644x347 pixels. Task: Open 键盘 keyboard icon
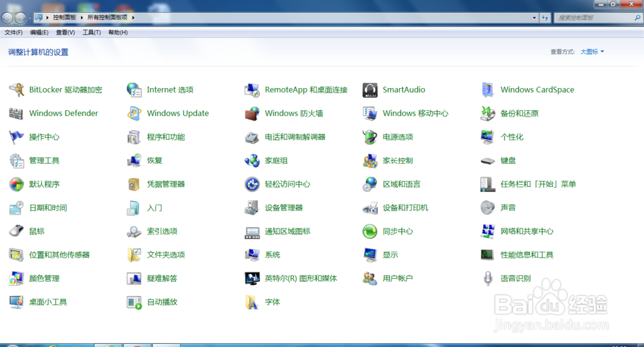488,160
